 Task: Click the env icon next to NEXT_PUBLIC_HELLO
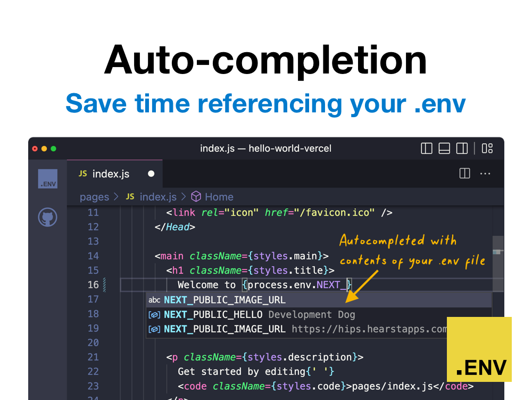click(x=154, y=314)
